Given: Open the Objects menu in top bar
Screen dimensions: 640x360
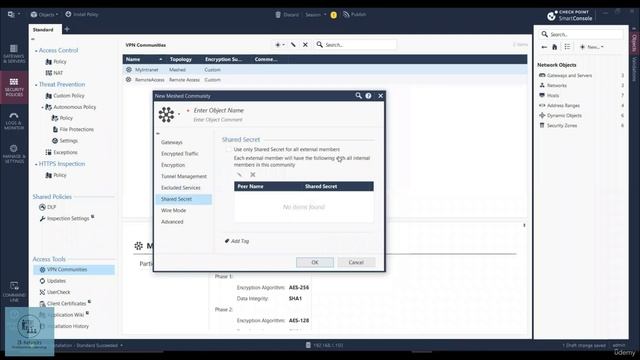Looking at the screenshot, I should point(44,14).
